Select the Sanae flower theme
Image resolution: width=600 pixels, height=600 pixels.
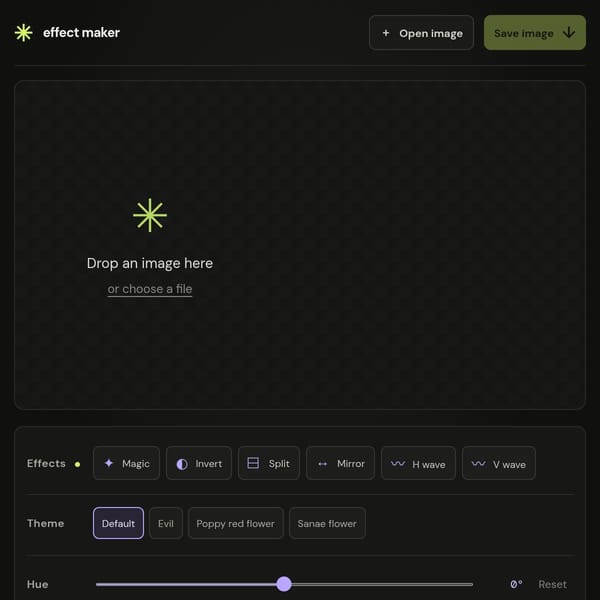tap(327, 523)
